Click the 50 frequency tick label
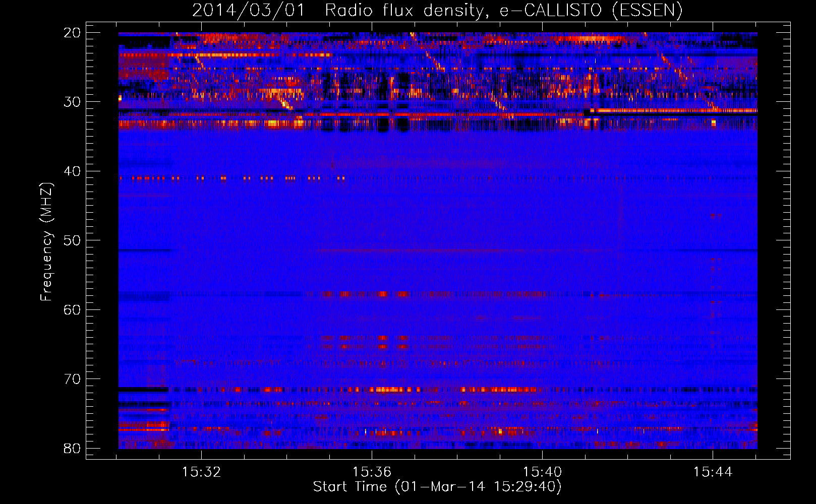 (72, 240)
